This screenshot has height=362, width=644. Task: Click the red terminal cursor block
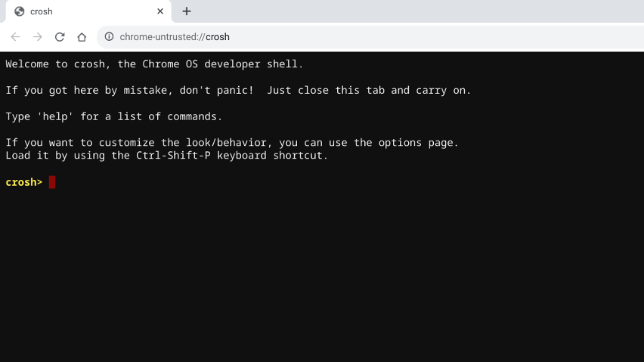51,182
